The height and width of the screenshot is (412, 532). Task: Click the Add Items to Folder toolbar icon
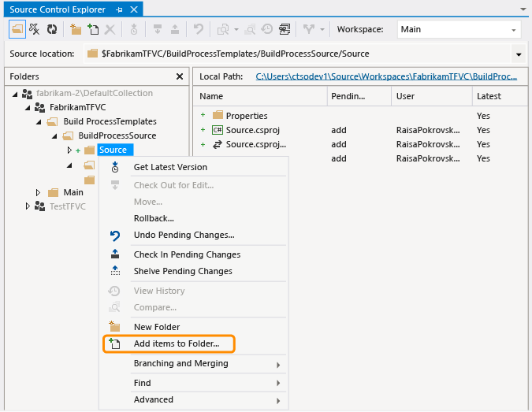93,29
